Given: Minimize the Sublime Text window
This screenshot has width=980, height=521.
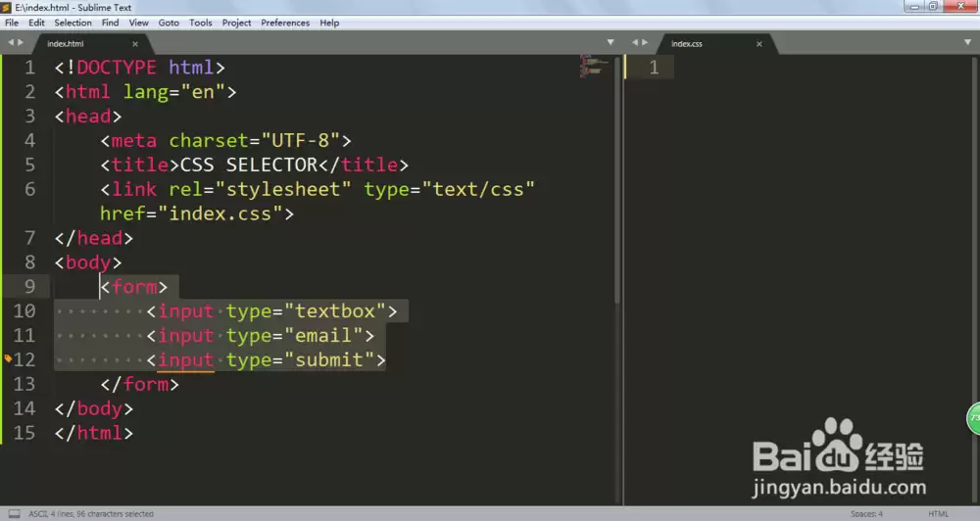Looking at the screenshot, I should click(x=915, y=6).
